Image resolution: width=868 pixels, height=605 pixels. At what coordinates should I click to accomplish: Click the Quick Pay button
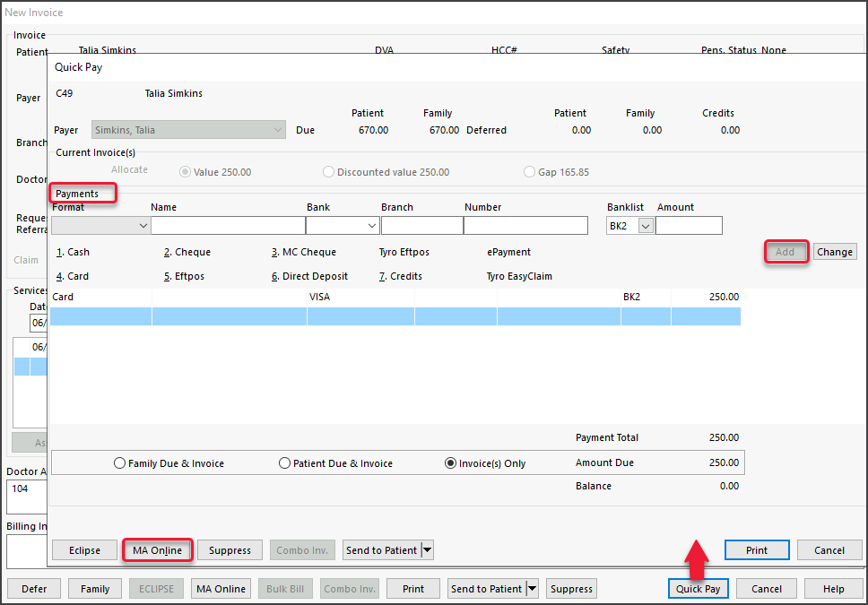698,589
